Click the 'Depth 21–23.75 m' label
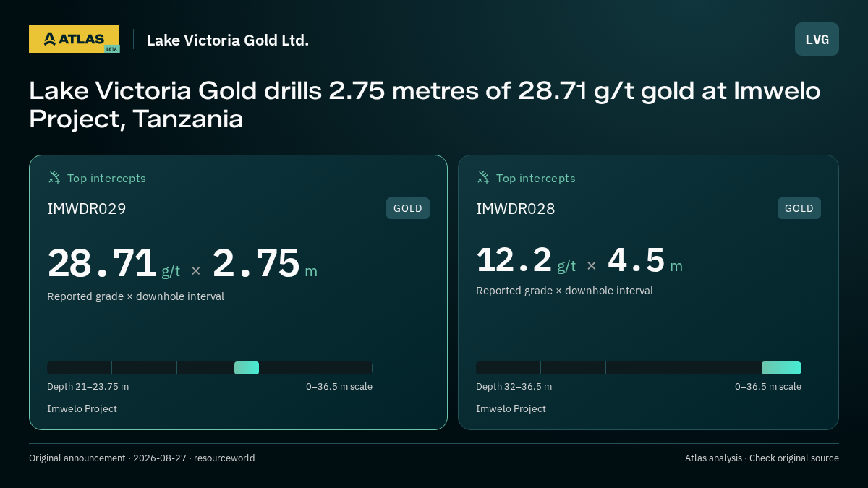The height and width of the screenshot is (488, 868). (x=88, y=387)
